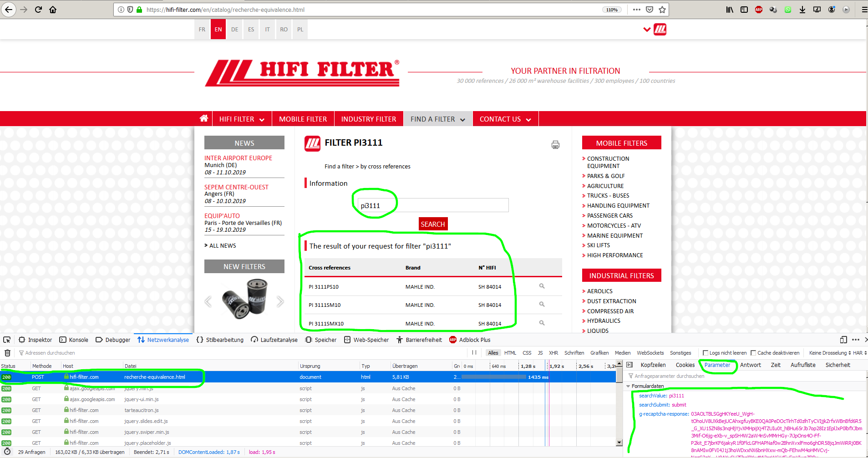This screenshot has height=458, width=868.
Task: Switch to the Inspektor devtools tab
Action: click(x=36, y=340)
